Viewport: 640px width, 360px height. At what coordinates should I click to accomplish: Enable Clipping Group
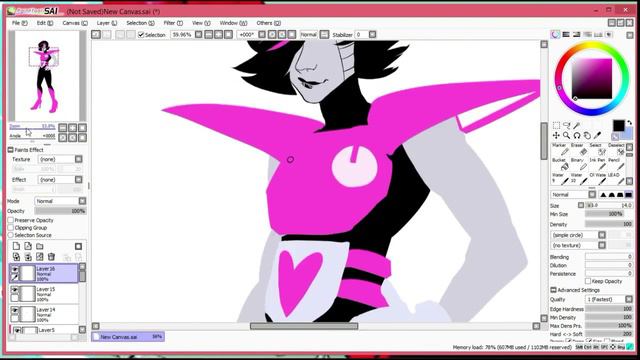pos(11,228)
